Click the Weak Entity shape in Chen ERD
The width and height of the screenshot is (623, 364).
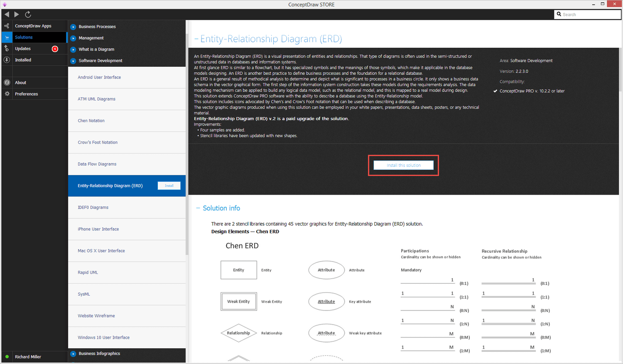click(x=238, y=301)
